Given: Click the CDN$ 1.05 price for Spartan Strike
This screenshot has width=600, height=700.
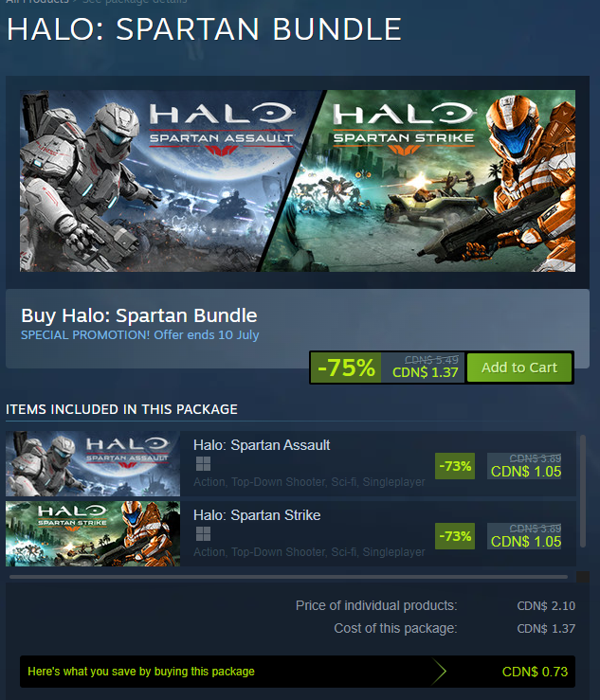Looking at the screenshot, I should (x=526, y=542).
